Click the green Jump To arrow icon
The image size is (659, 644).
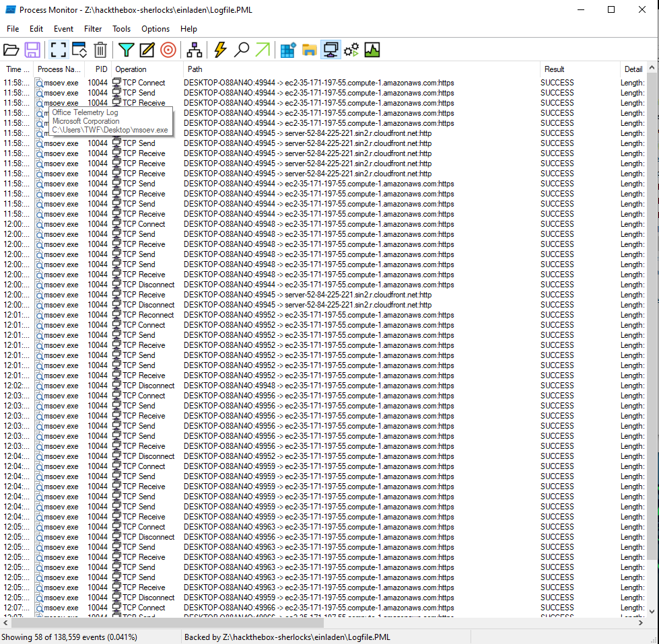pos(263,50)
